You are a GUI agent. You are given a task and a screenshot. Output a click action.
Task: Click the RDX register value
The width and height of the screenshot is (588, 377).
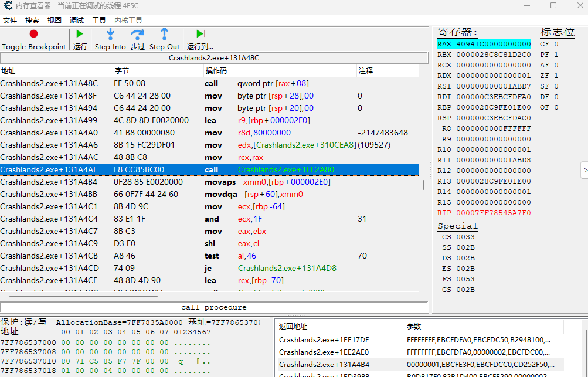pos(494,76)
